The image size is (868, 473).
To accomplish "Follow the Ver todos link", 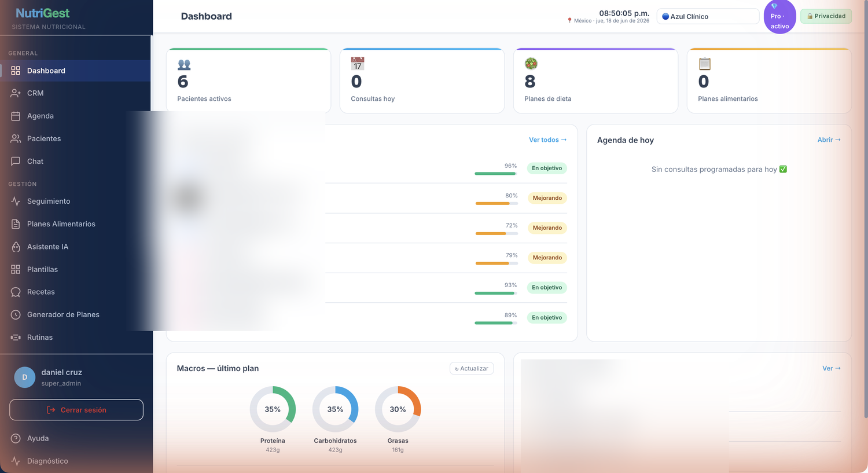I will [547, 140].
